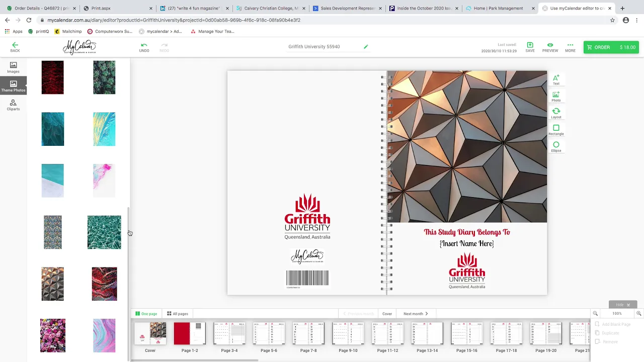The width and height of the screenshot is (644, 362).
Task: Click the cover geometric photo on canvas
Action: (467, 146)
